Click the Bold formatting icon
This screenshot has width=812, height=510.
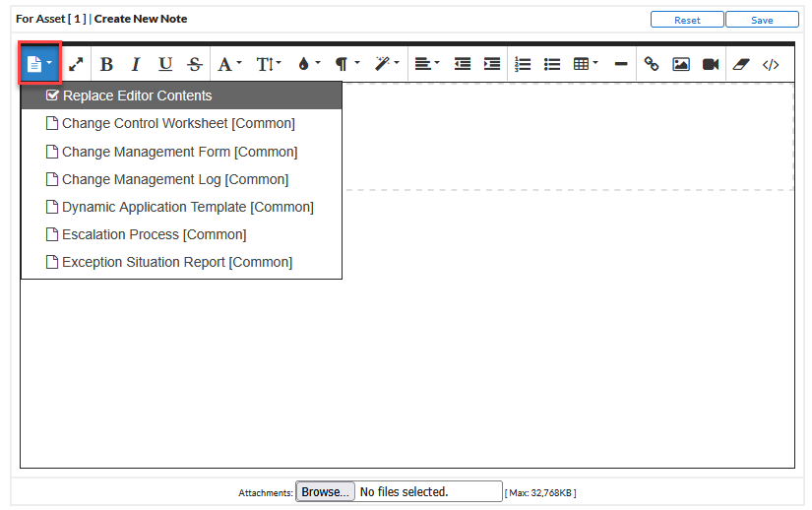pos(106,64)
